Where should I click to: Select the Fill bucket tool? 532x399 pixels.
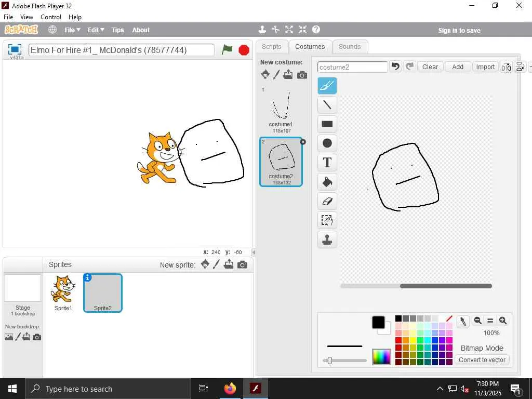click(327, 182)
